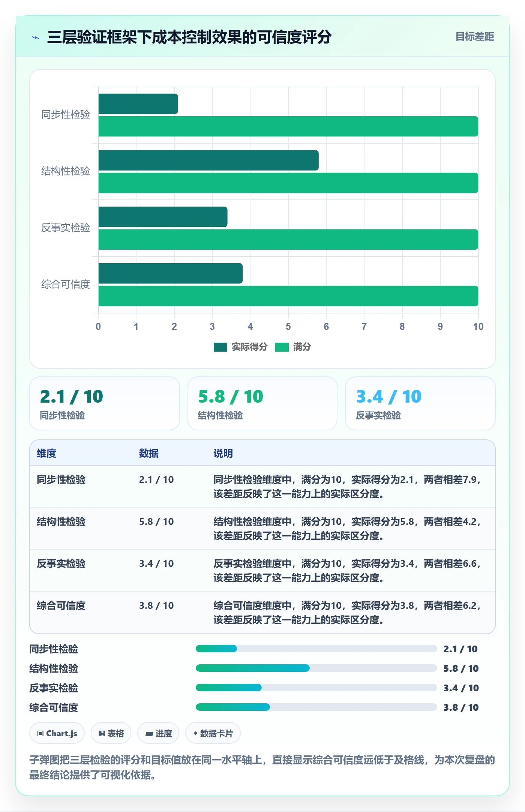Click the dark 实际得分 chart bar for 综合可信度

[170, 273]
